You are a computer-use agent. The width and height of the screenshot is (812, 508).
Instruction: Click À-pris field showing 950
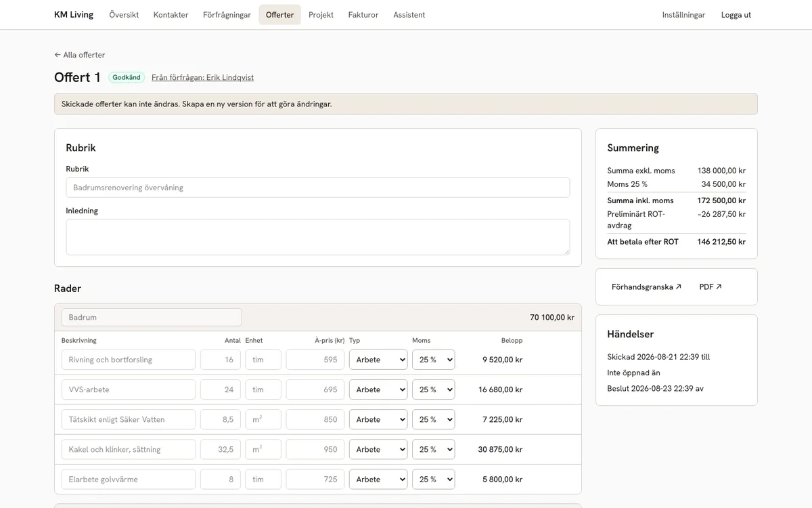click(x=315, y=449)
